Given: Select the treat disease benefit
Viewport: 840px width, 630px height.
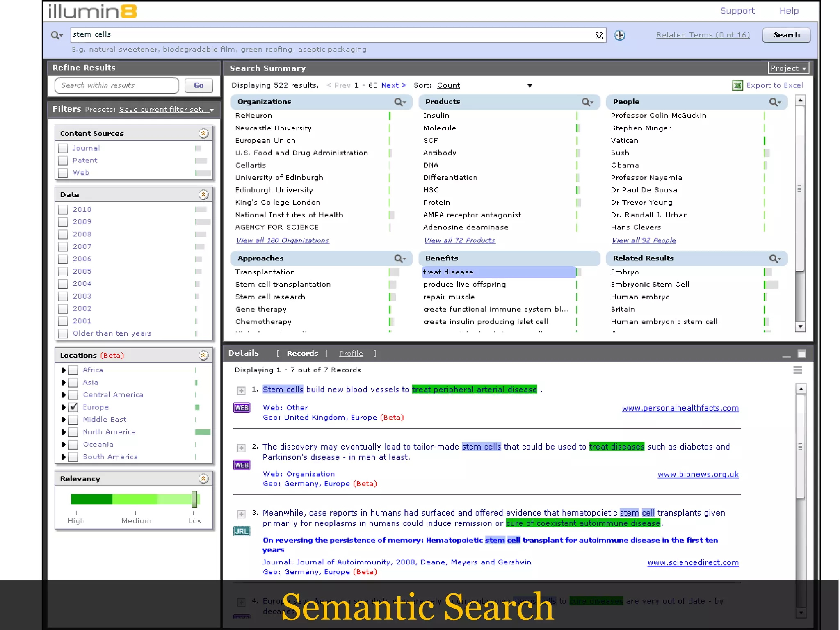Looking at the screenshot, I should click(x=499, y=272).
